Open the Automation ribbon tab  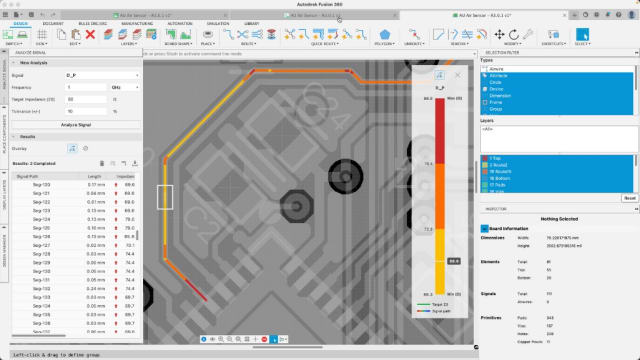tap(180, 24)
